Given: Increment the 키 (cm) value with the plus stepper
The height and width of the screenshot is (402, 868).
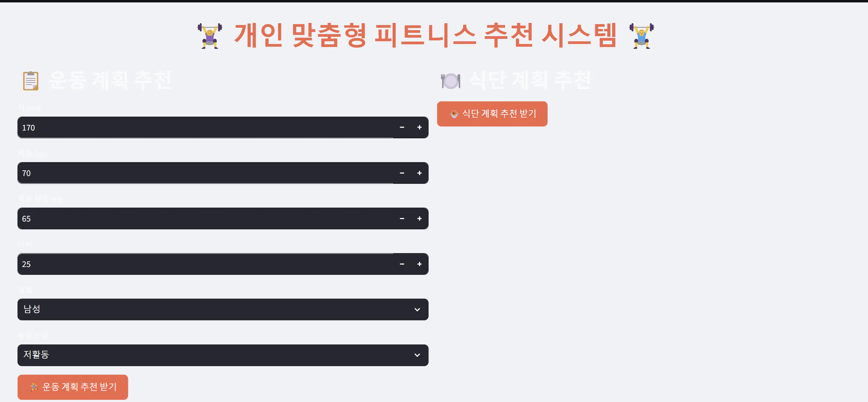Looking at the screenshot, I should [420, 127].
